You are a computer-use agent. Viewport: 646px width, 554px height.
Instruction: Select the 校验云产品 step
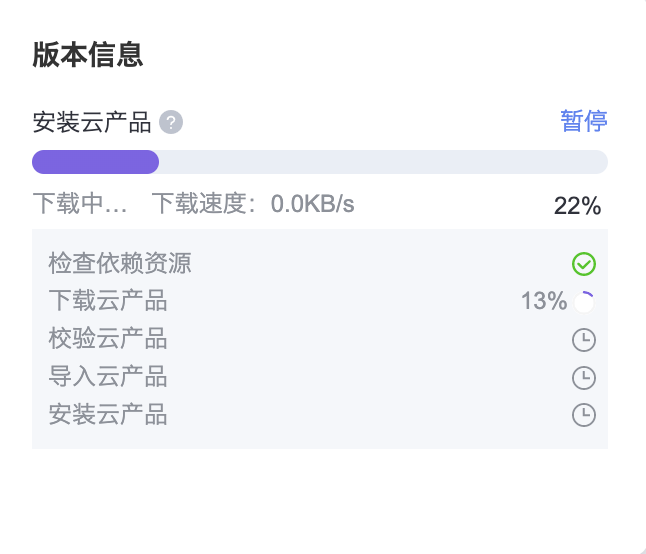[108, 340]
